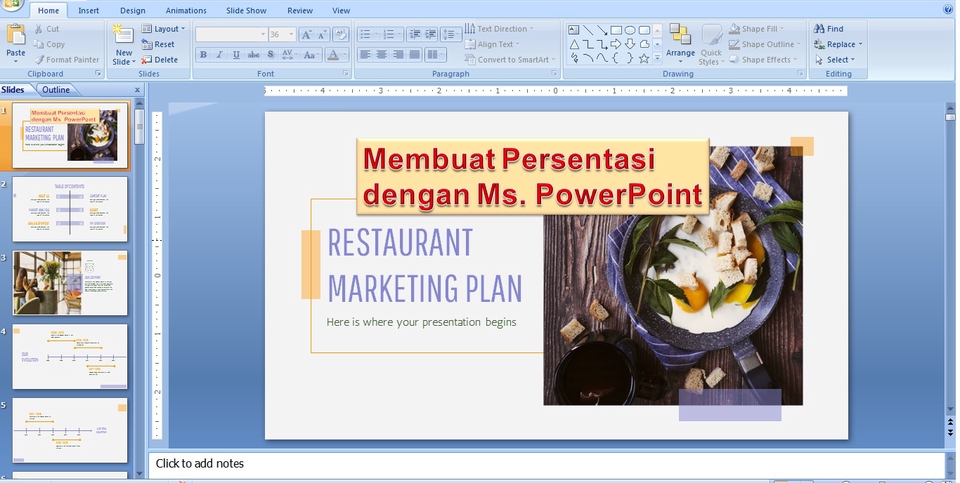Add a New Slide
The width and height of the screenshot is (960, 483).
tap(124, 45)
